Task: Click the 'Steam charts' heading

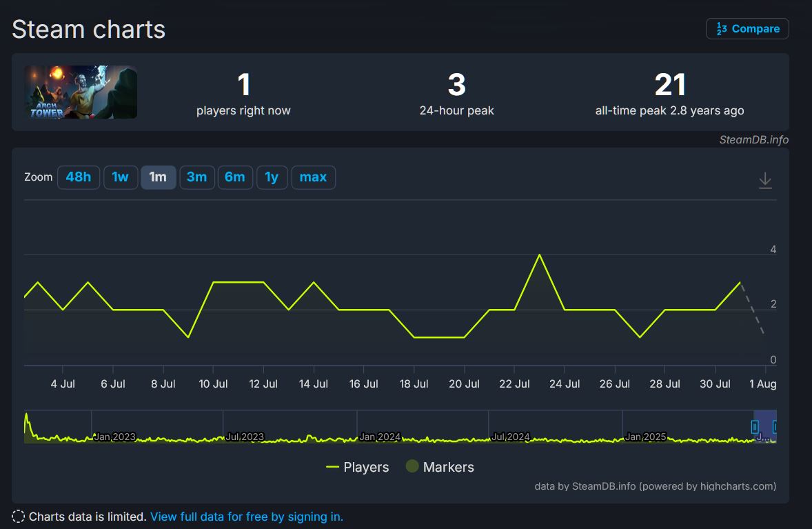Action: pos(88,29)
